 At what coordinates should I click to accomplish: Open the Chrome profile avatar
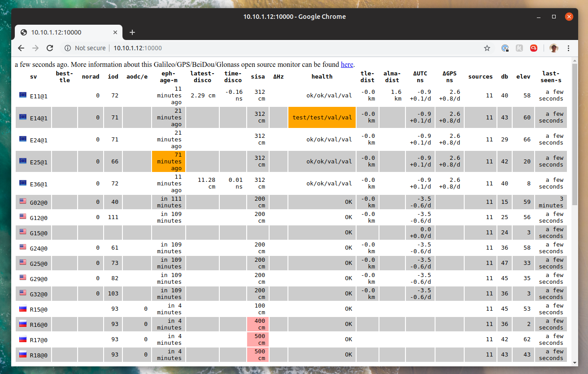click(x=554, y=48)
